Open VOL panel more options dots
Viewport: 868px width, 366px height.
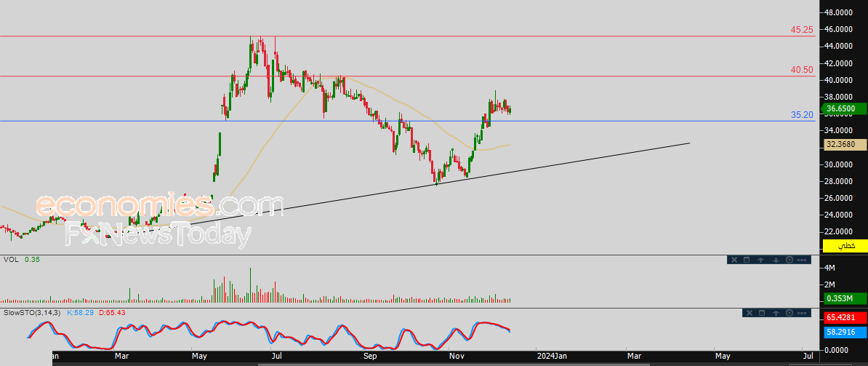click(803, 260)
